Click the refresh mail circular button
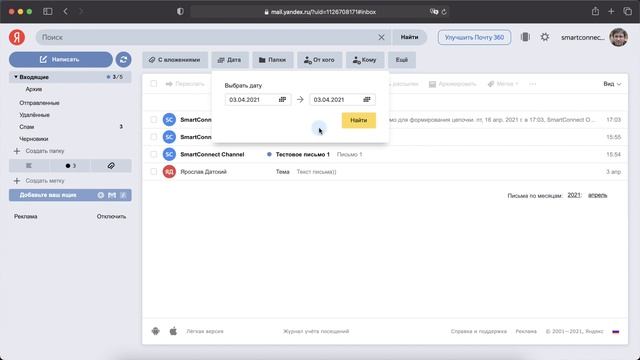Image resolution: width=640 pixels, height=360 pixels. click(123, 60)
